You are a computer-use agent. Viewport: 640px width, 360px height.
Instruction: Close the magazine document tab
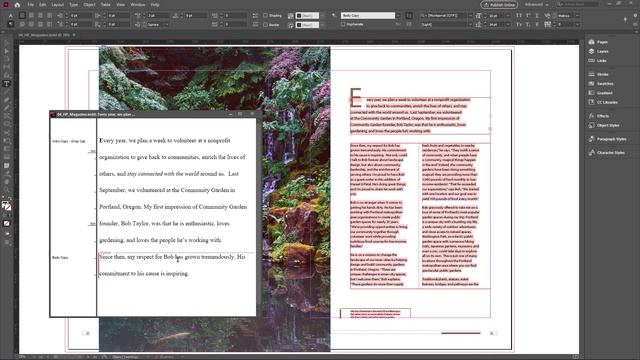[x=74, y=35]
